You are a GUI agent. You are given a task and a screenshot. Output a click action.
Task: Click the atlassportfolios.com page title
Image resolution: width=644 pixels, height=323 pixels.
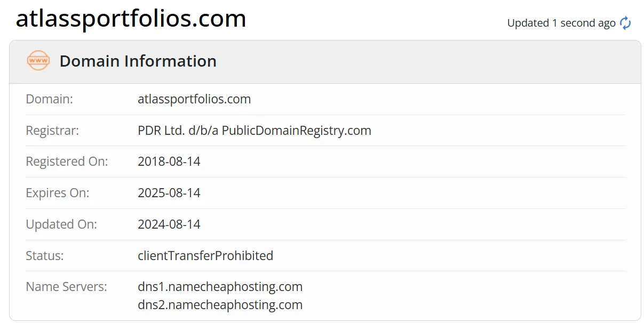(x=131, y=19)
